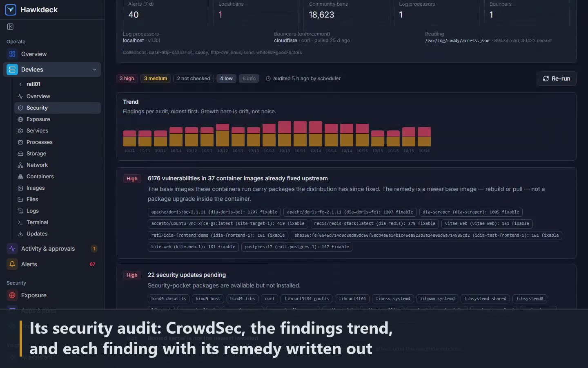This screenshot has width=588, height=368.
Task: Select the 6 info filter badge
Action: click(x=249, y=79)
